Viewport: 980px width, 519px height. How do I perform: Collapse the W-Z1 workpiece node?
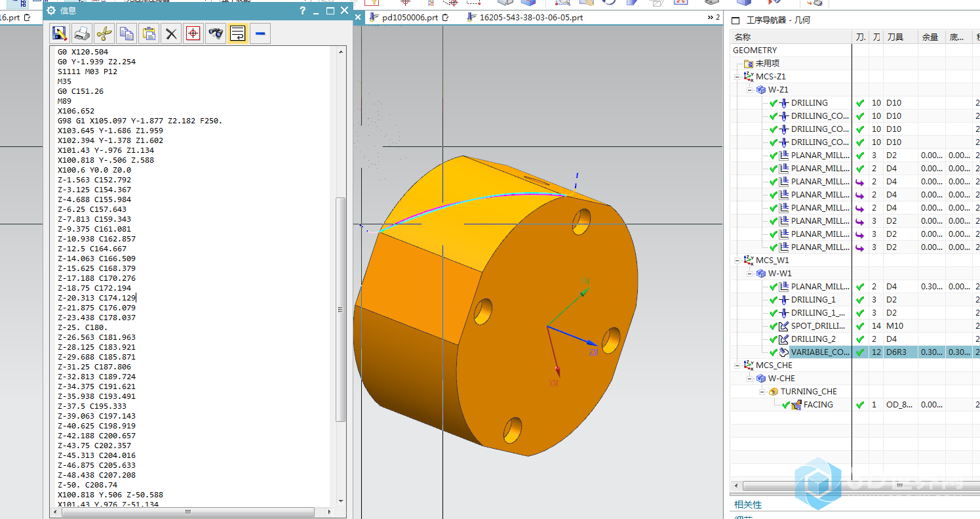tap(751, 90)
